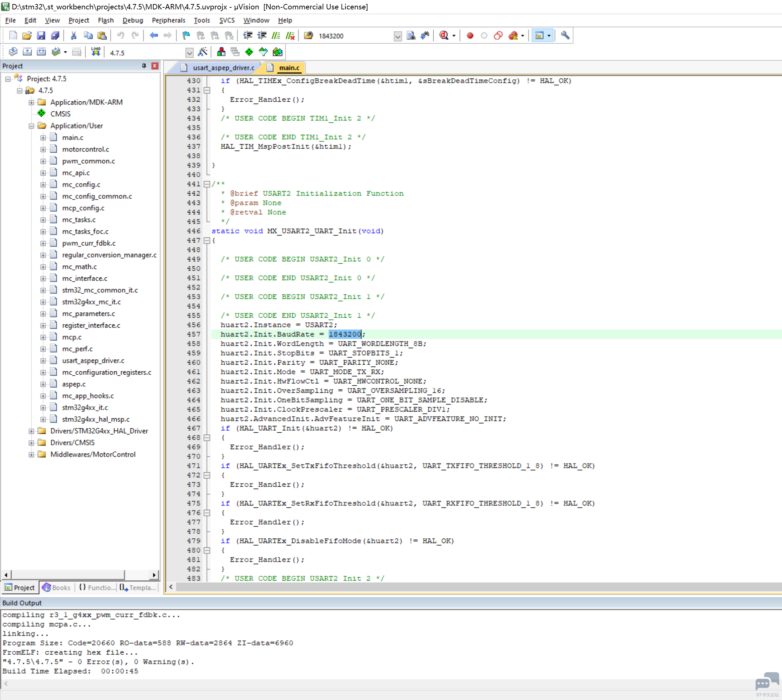Open the SVCS menu
Viewport: 782px width, 700px height.
[x=227, y=20]
